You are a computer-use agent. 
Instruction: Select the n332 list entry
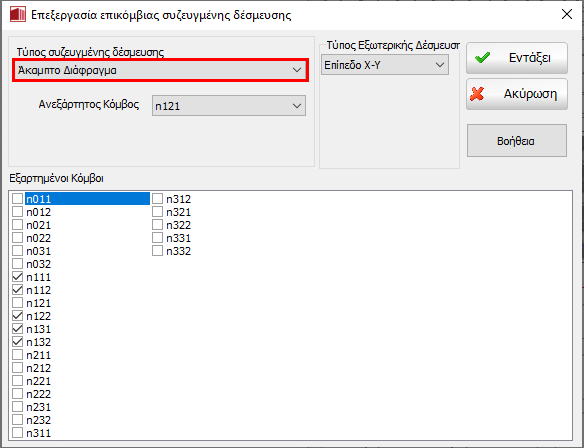click(178, 251)
